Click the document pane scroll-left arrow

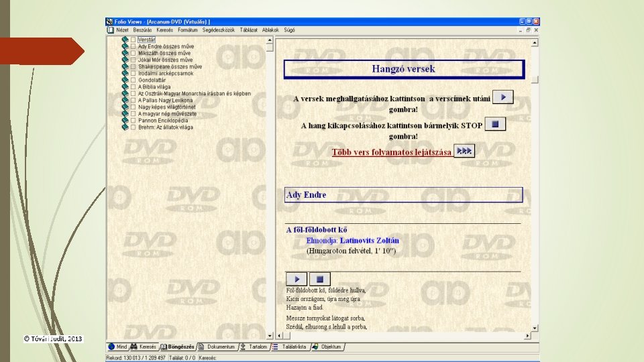point(279,336)
